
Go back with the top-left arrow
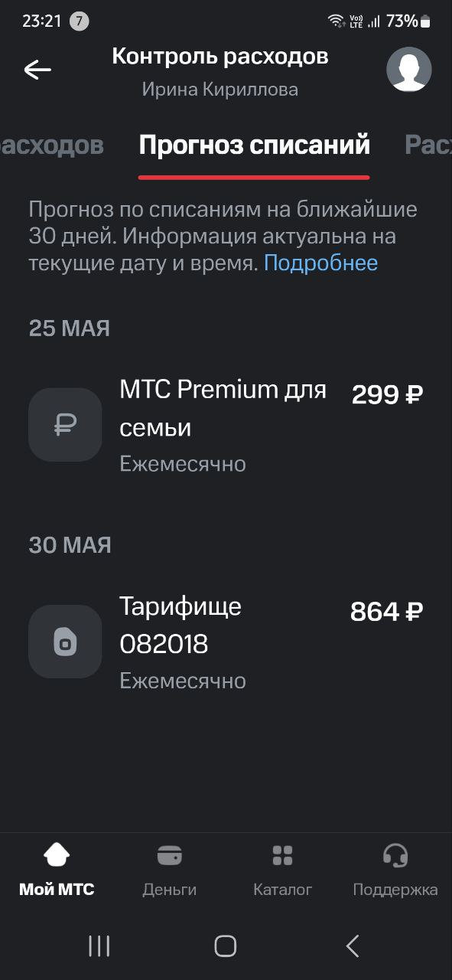point(37,70)
